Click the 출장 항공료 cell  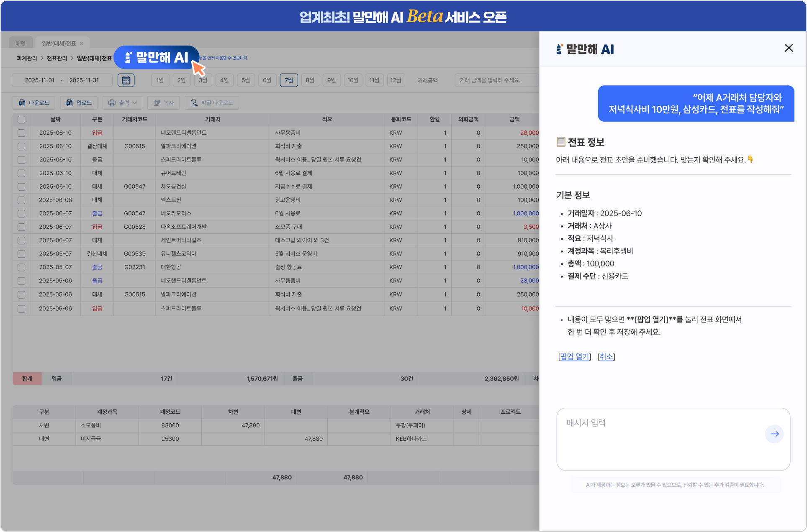click(x=327, y=267)
